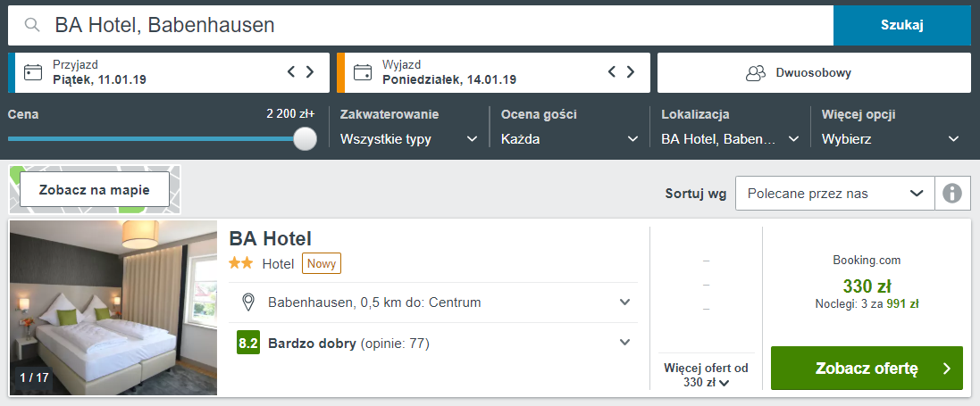980x406 pixels.
Task: Open the Więcej opcji dropdown
Action: point(891,139)
